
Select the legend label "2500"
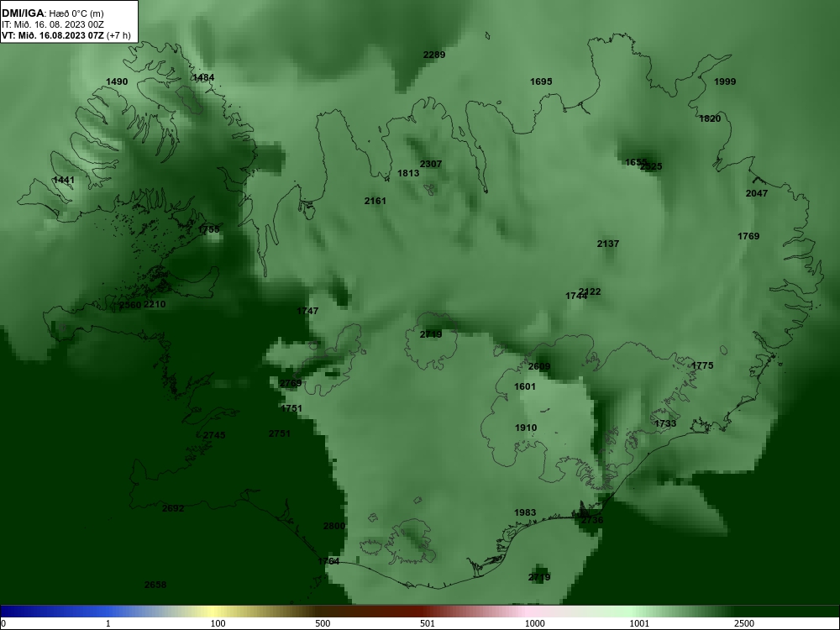pyautogui.click(x=744, y=623)
